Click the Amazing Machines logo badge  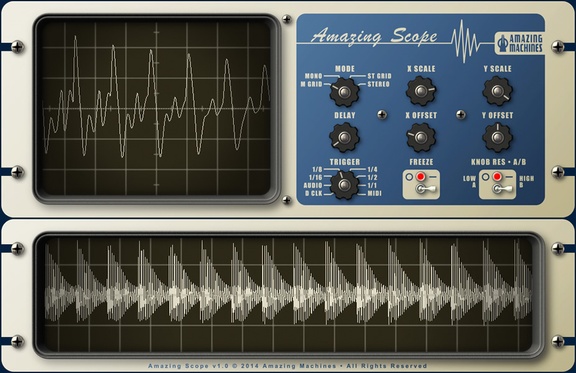pos(519,43)
